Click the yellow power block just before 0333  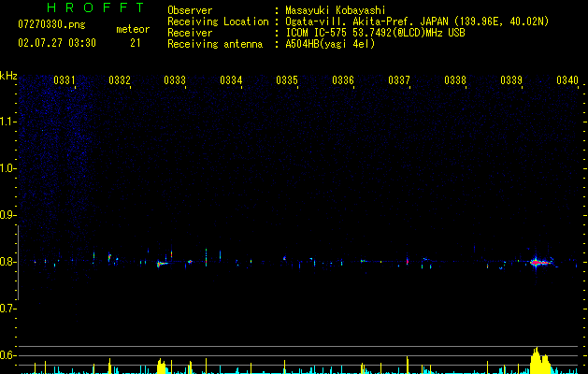pos(161,367)
